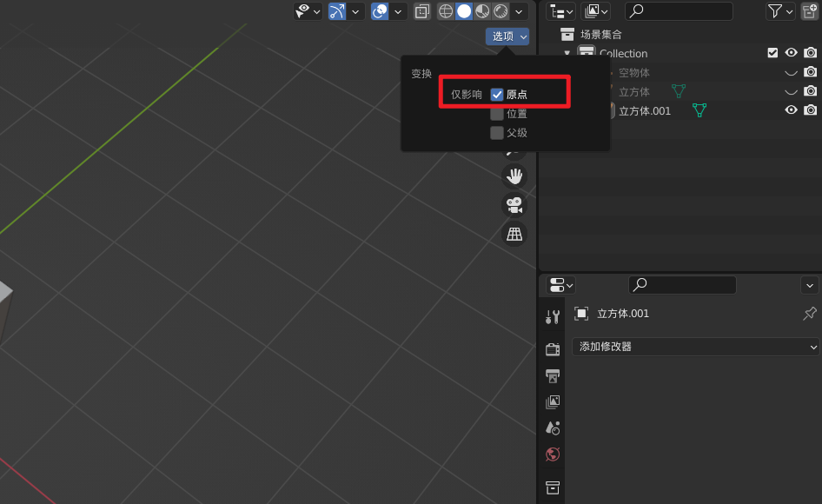Click object icon beside 立方体.001 name

point(581,314)
